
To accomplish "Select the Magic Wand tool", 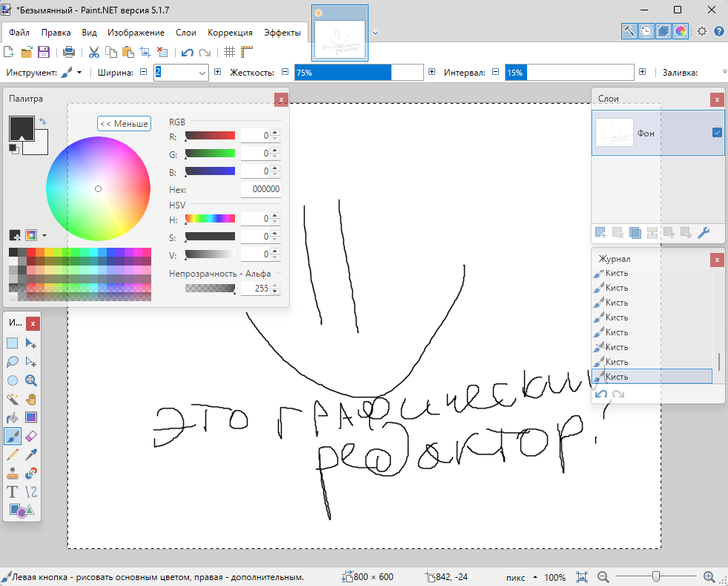I will click(13, 399).
